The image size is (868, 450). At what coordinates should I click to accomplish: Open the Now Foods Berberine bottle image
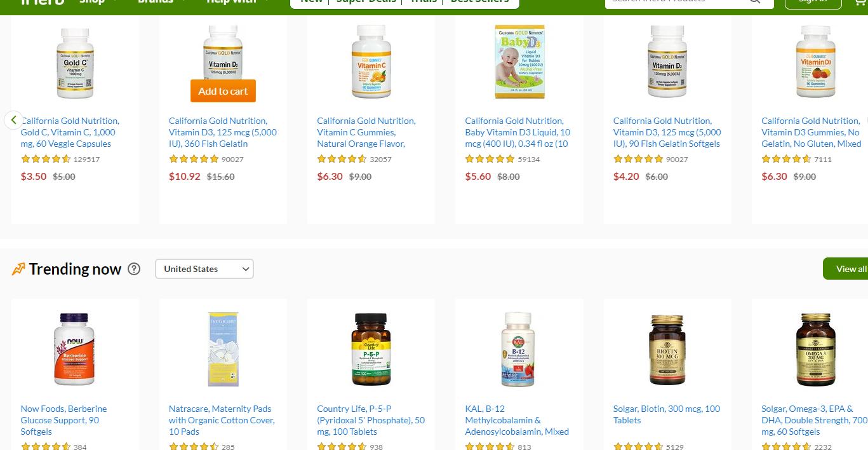[x=75, y=349]
